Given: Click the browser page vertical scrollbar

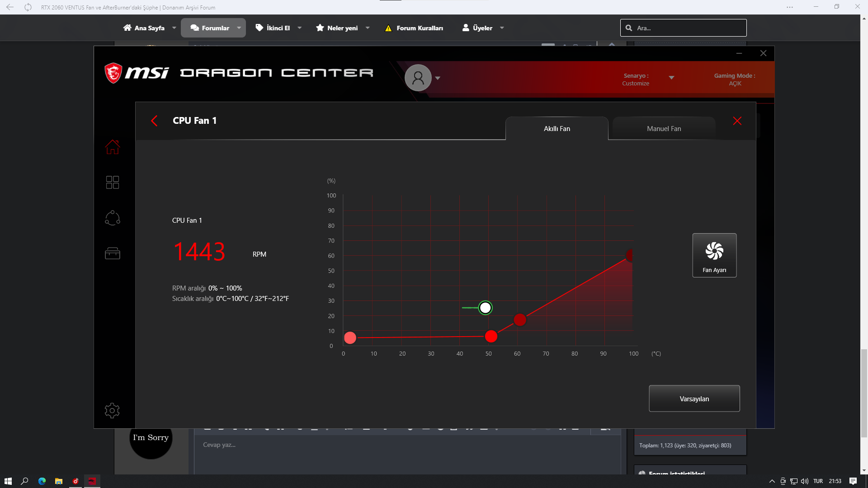Looking at the screenshot, I should tap(864, 393).
